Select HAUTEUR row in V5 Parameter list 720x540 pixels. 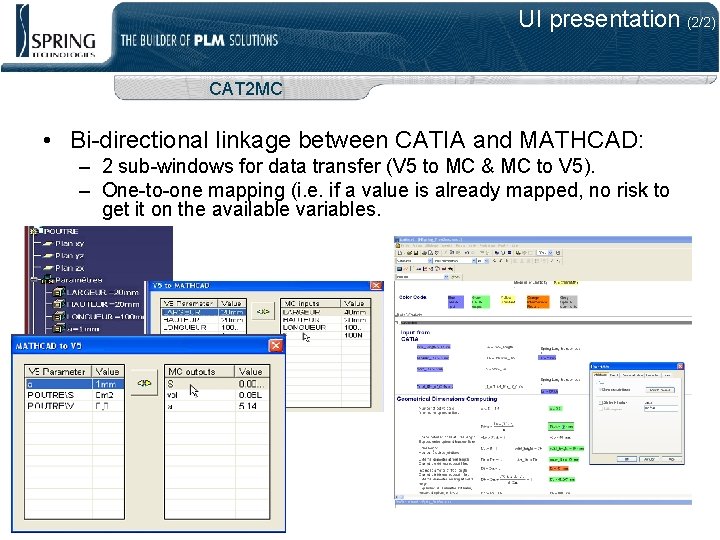(x=203, y=320)
